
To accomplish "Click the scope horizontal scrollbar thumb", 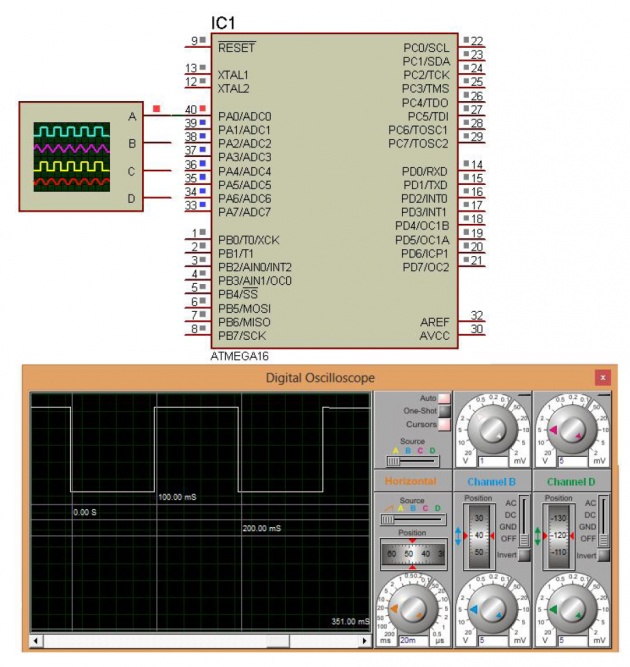I will point(278,641).
